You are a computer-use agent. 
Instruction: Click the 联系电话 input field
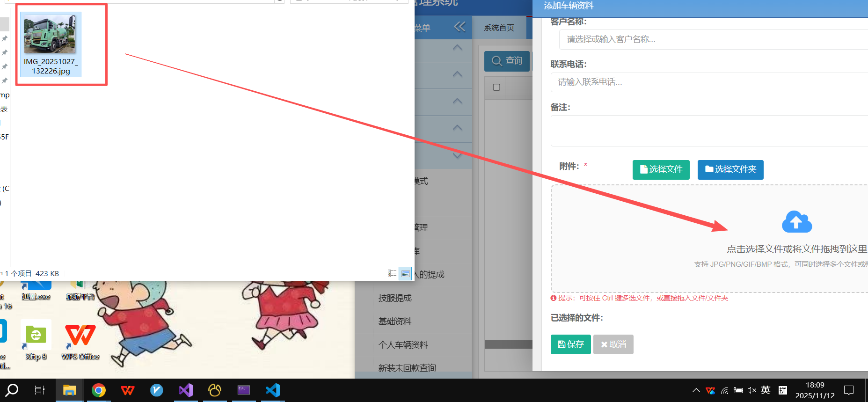pyautogui.click(x=709, y=82)
